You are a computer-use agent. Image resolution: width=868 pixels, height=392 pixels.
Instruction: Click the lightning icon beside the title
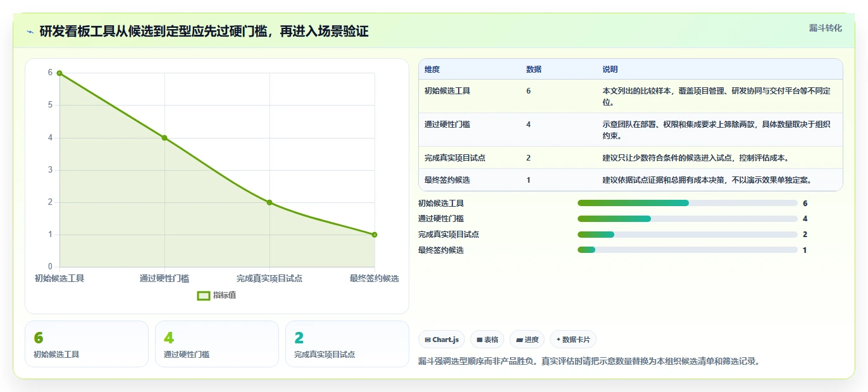[x=30, y=32]
